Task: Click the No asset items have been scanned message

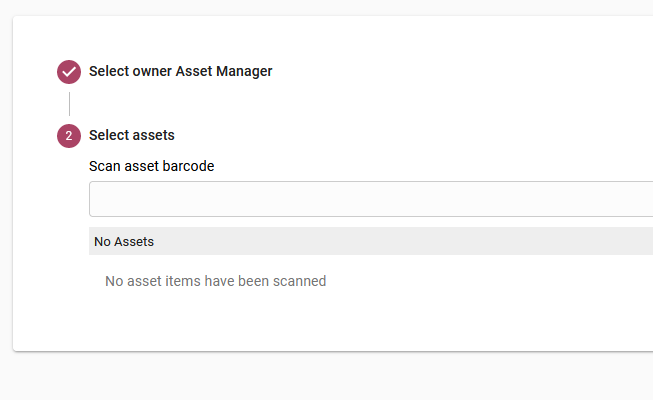Action: click(x=215, y=281)
